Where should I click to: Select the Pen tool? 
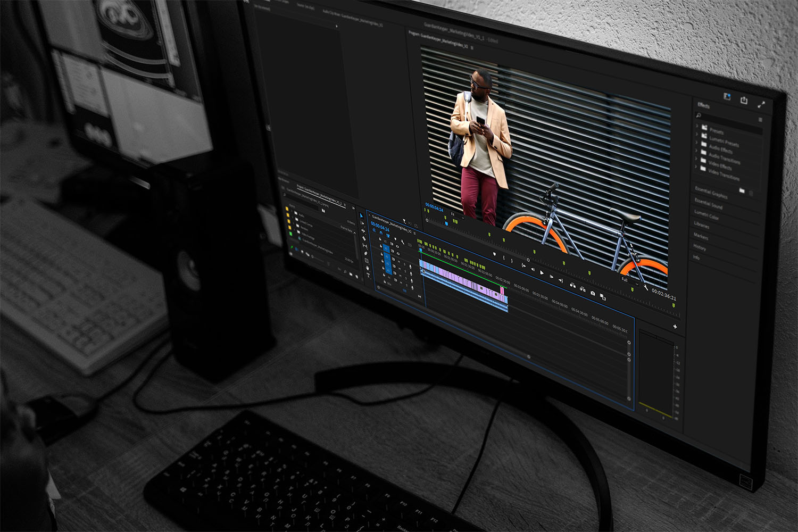[365, 253]
